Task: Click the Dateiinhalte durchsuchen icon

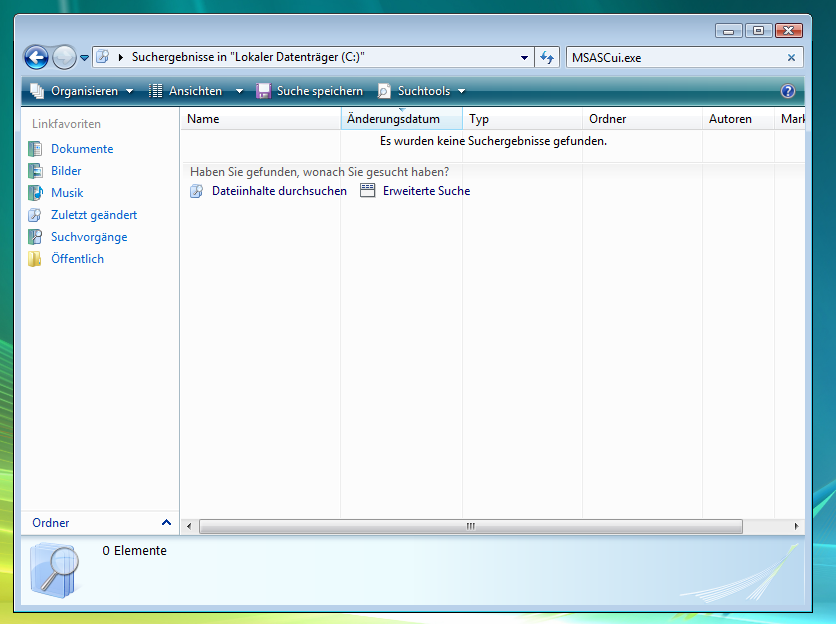Action: pos(196,191)
